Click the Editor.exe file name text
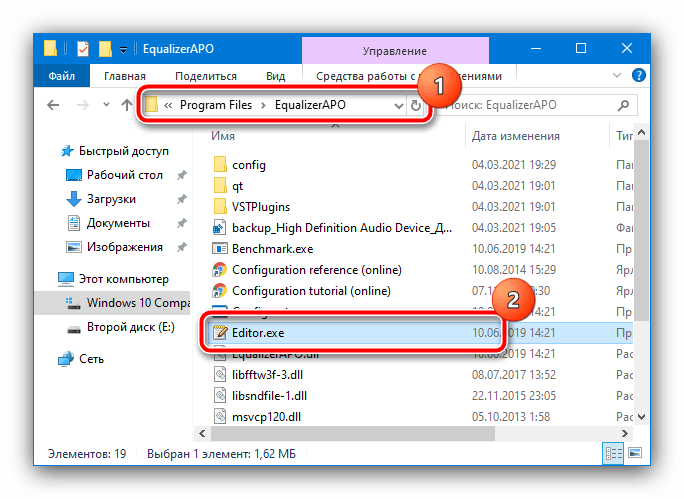Viewport: 684px width, 499px height. click(x=258, y=333)
